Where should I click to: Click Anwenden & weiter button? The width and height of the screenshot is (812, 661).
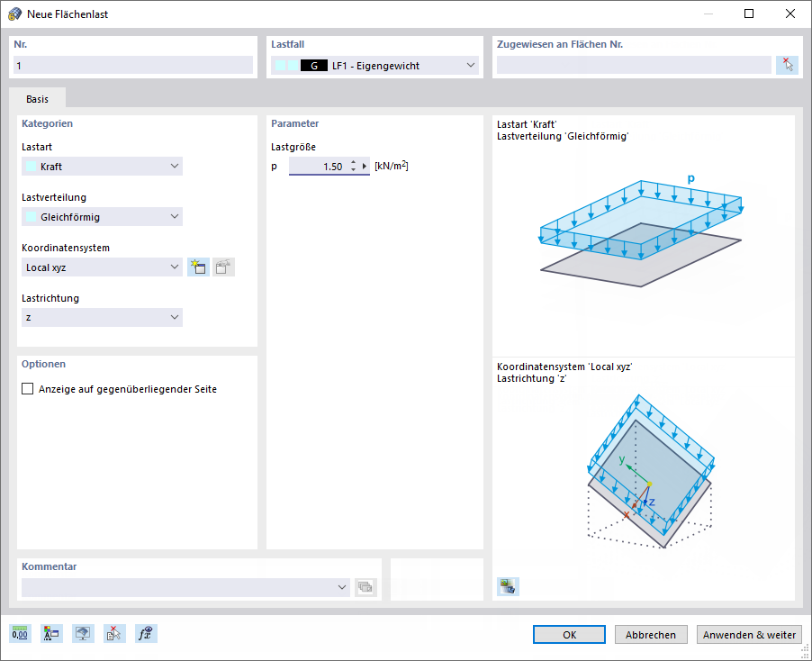click(x=749, y=635)
